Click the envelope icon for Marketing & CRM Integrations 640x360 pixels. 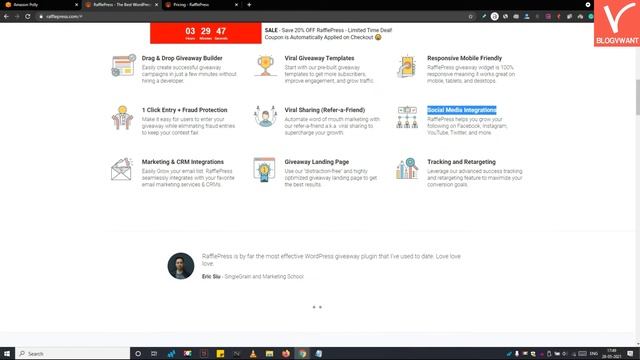[x=122, y=169]
